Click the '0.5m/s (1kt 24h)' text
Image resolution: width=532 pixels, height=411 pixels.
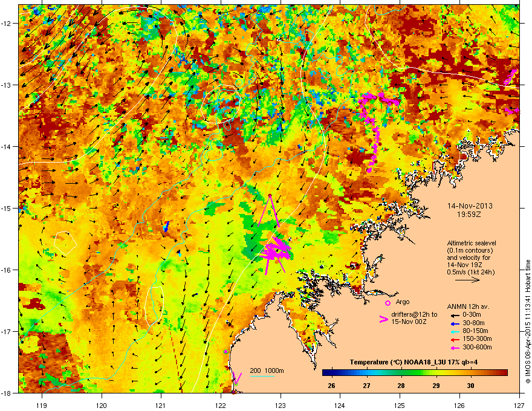coord(470,272)
